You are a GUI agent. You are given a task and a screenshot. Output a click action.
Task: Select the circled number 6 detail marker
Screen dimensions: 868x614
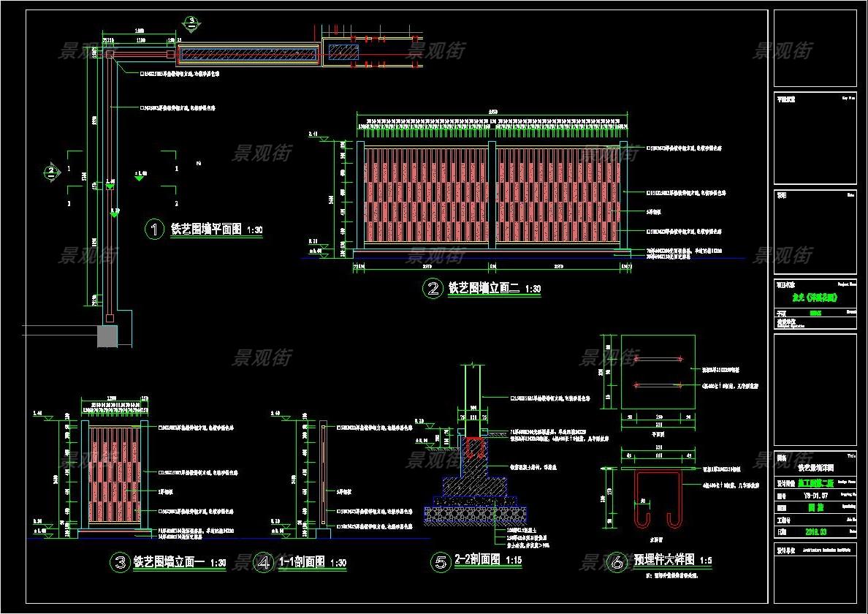617,561
